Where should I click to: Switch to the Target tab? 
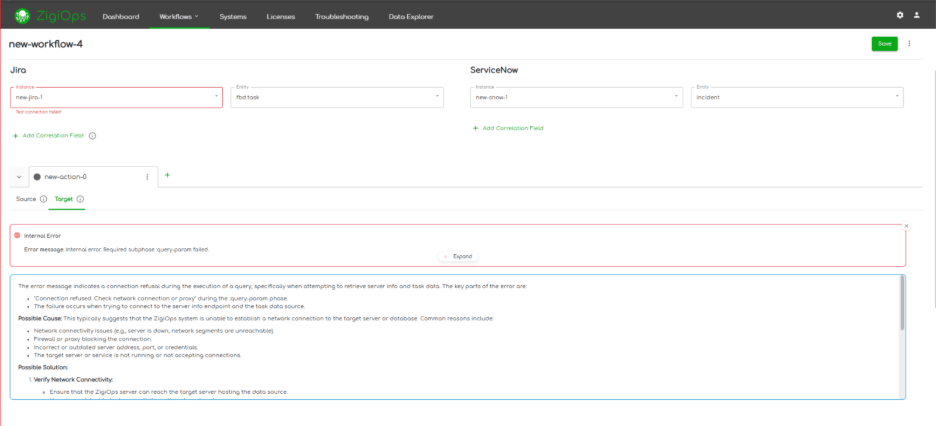click(x=63, y=199)
